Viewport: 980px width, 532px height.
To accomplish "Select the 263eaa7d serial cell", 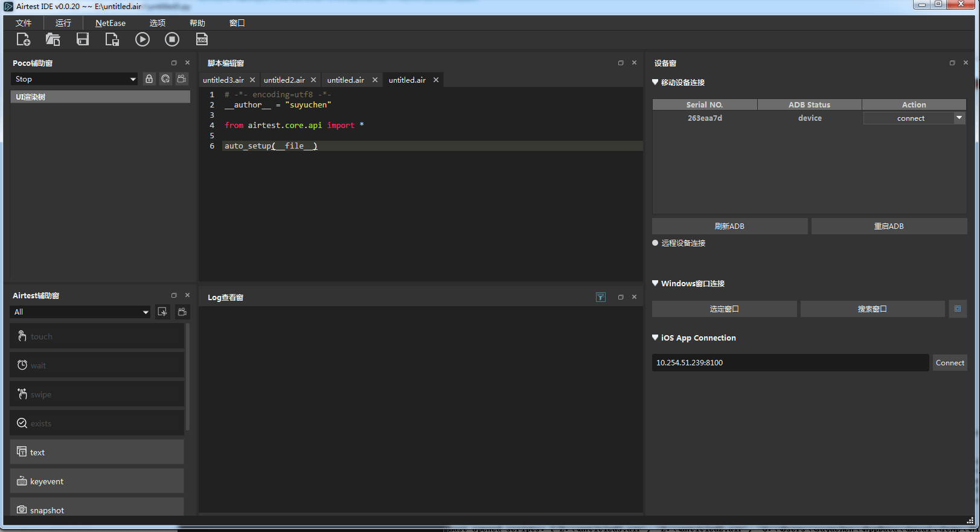I will coord(705,118).
